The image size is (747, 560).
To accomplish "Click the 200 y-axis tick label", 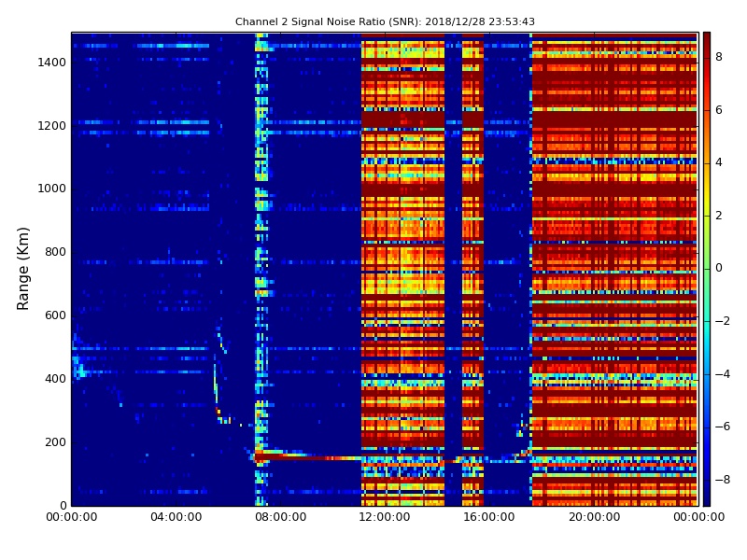I will pyautogui.click(x=55, y=441).
